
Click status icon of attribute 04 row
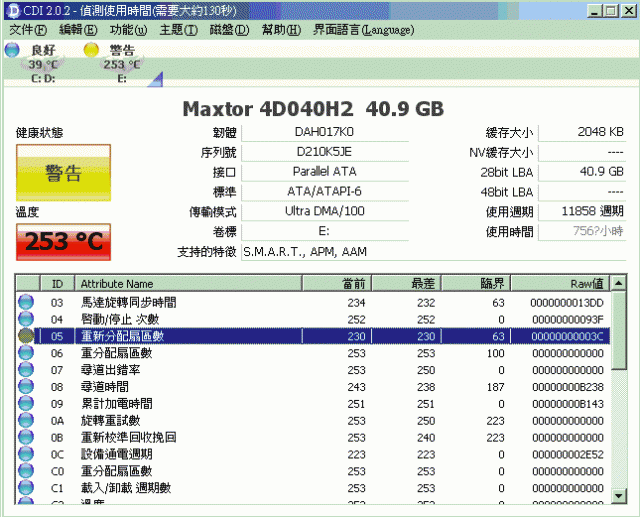[26, 319]
